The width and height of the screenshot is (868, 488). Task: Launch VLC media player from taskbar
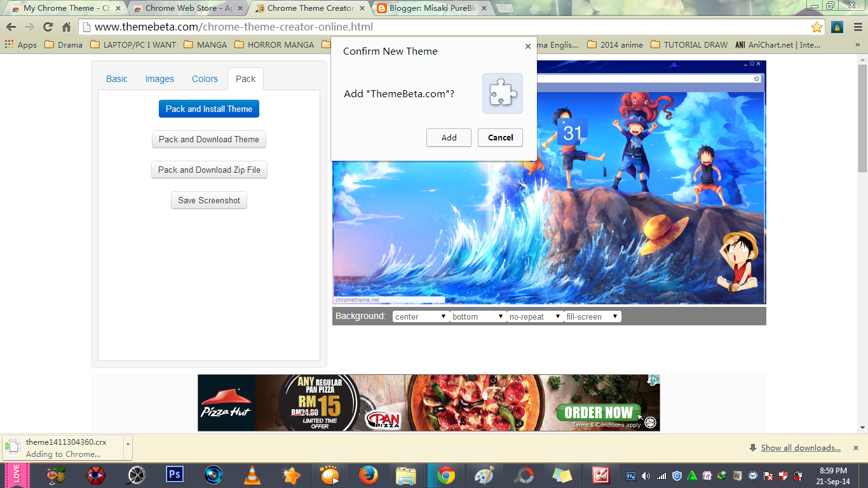(x=252, y=475)
